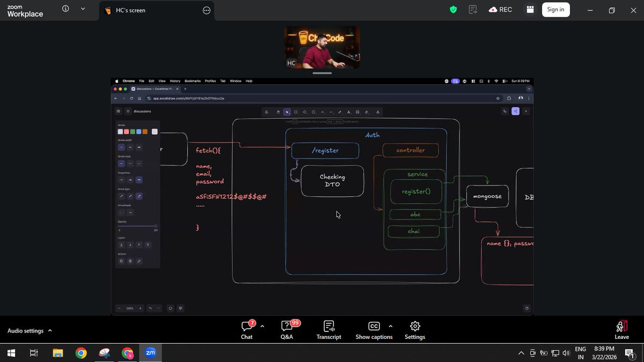Delete selected element with trash icon

130,261
